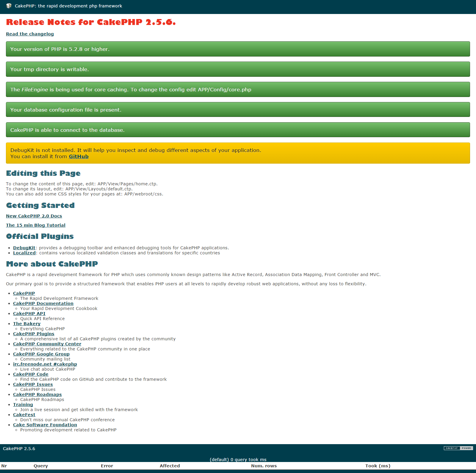476x473 pixels.
Task: Click 'Everything CakePHP' description
Action: [x=43, y=329]
